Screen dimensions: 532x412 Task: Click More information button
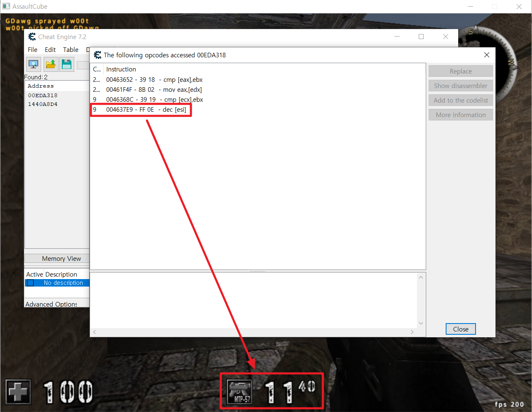[461, 115]
